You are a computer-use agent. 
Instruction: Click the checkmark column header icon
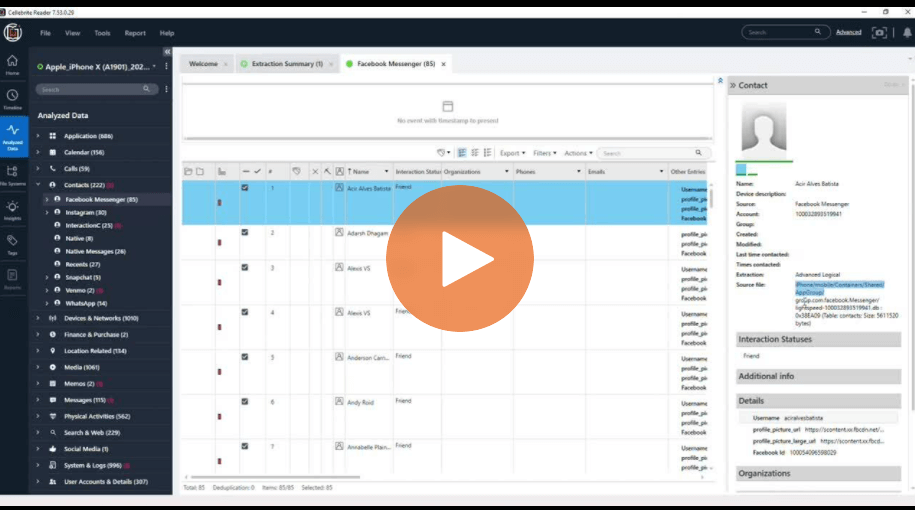257,172
